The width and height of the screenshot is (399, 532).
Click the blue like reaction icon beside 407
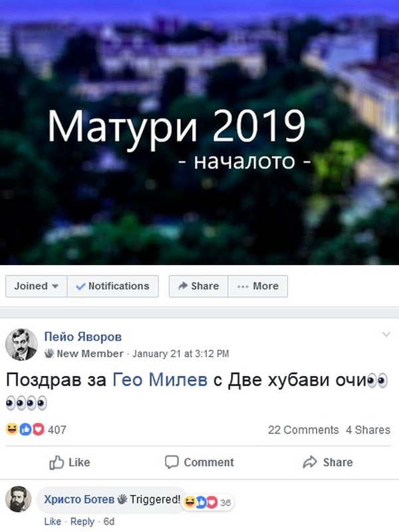pos(25,430)
